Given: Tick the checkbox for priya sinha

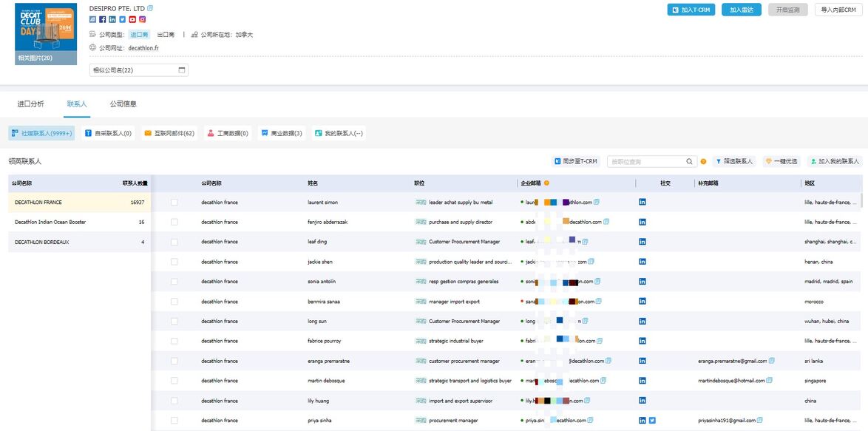Looking at the screenshot, I should pyautogui.click(x=174, y=421).
